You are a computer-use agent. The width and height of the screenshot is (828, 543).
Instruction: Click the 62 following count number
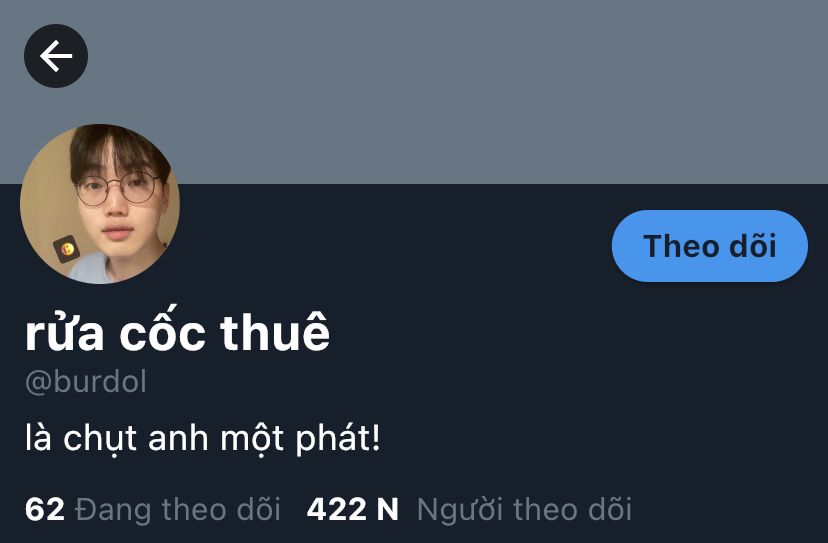44,509
